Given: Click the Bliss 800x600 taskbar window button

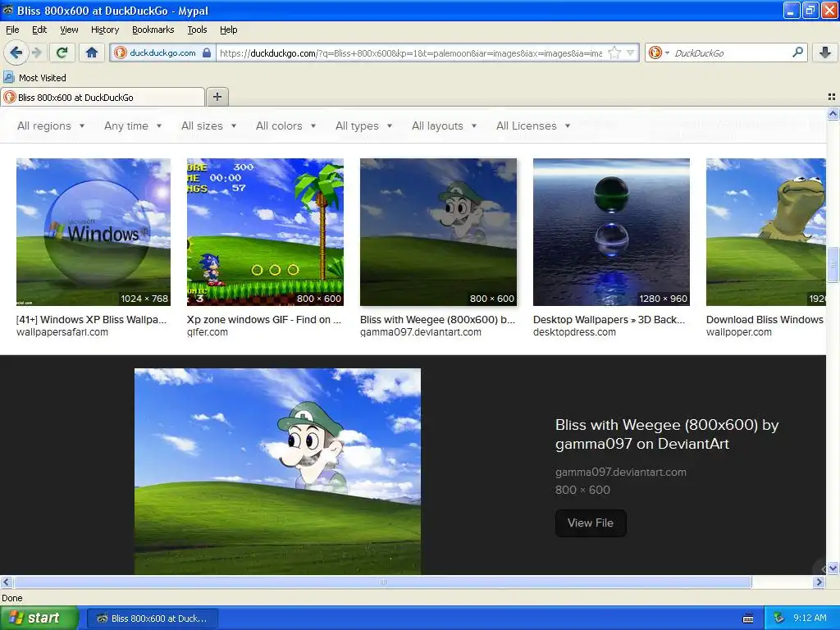Looking at the screenshot, I should pos(153,619).
